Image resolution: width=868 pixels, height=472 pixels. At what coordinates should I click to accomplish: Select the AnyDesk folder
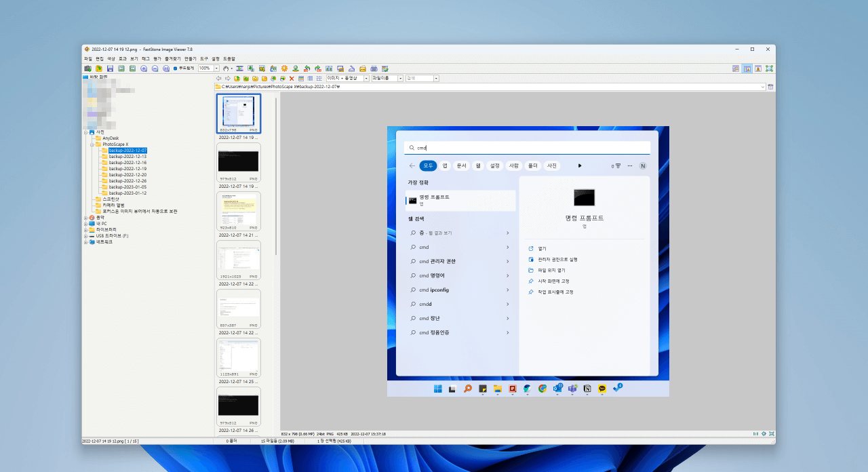coord(111,138)
